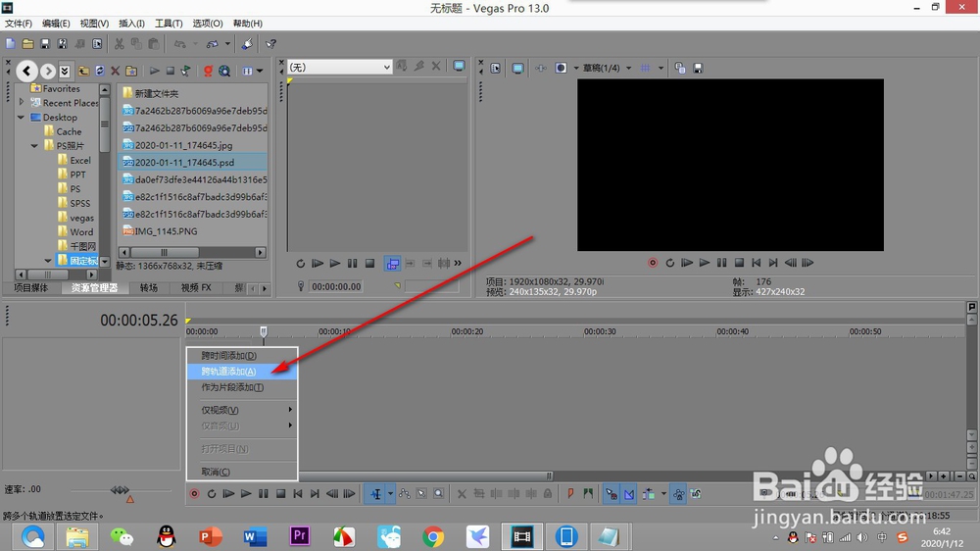Viewport: 980px width, 551px height.
Task: Click the trimmer Loop playback icon
Action: [x=300, y=264]
